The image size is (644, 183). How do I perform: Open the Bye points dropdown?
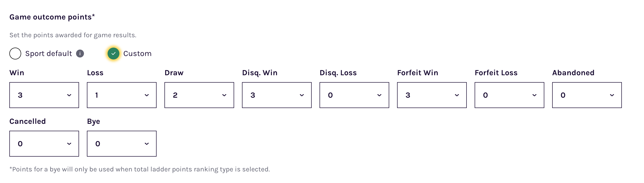coord(122,144)
